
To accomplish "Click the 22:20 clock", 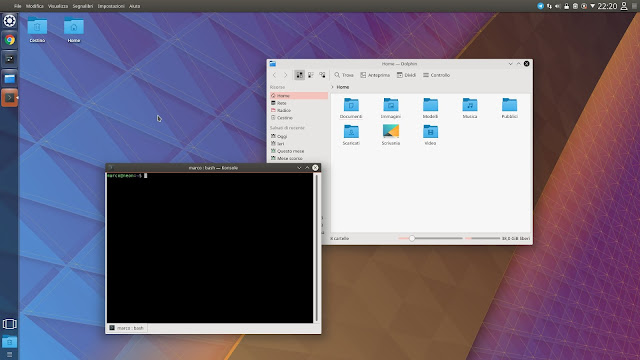I will point(607,6).
